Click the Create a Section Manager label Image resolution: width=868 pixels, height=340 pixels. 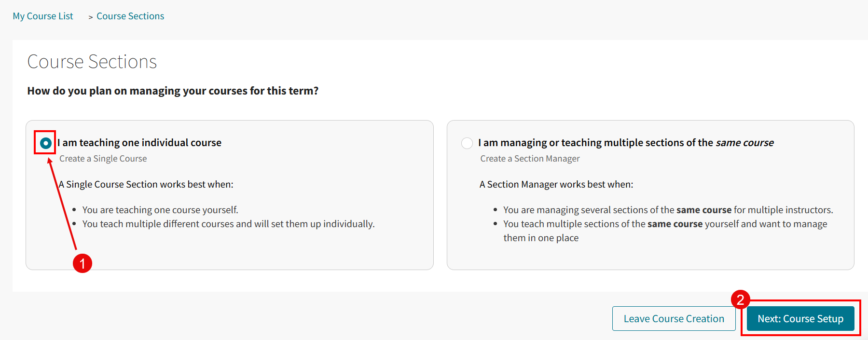point(529,158)
